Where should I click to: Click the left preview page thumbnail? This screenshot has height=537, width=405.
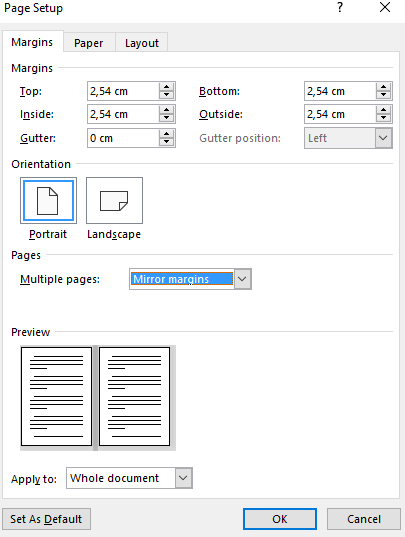56,397
